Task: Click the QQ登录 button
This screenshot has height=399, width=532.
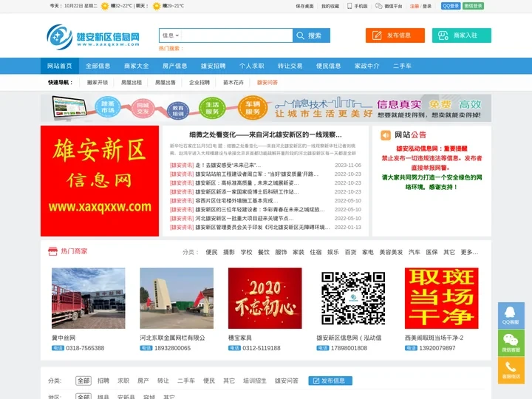Action: (451, 6)
